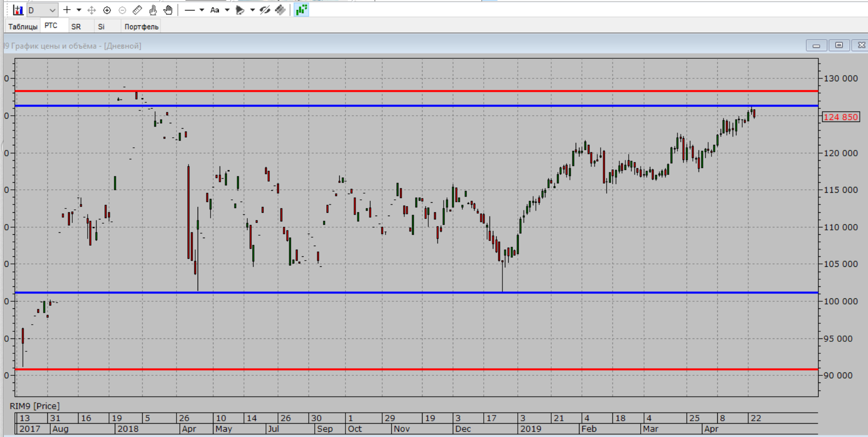
Task: Click the date label 22 on time axis
Action: (x=756, y=418)
